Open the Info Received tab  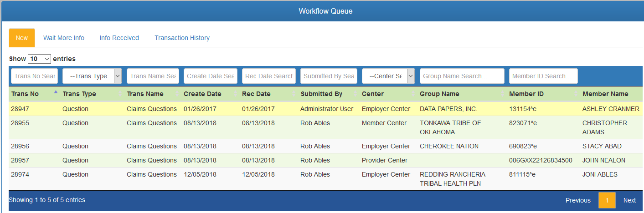tap(119, 38)
